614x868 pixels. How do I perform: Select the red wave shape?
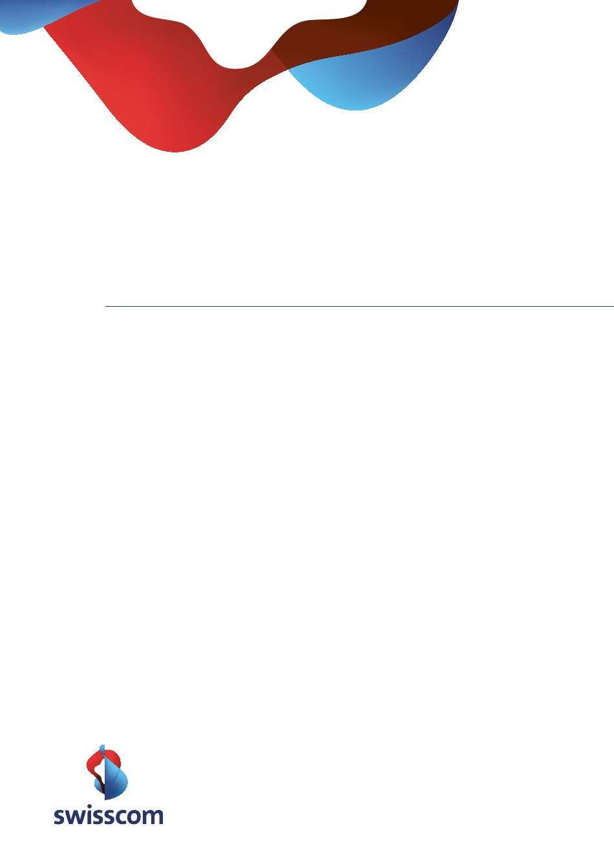149,97
